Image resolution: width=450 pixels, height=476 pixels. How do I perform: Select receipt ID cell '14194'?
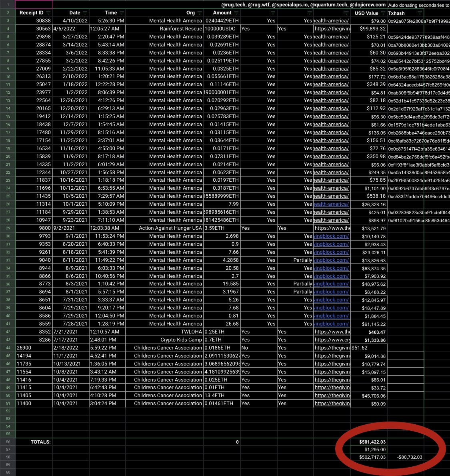click(34, 355)
